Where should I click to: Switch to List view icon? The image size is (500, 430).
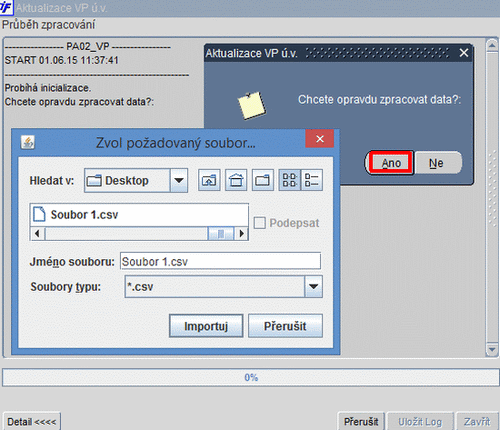point(290,180)
